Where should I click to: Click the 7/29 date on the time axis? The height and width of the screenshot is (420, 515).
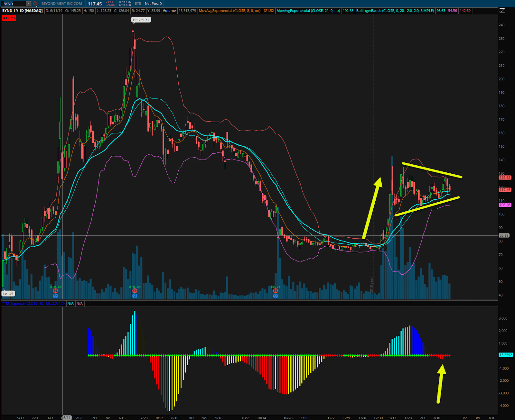point(144,418)
